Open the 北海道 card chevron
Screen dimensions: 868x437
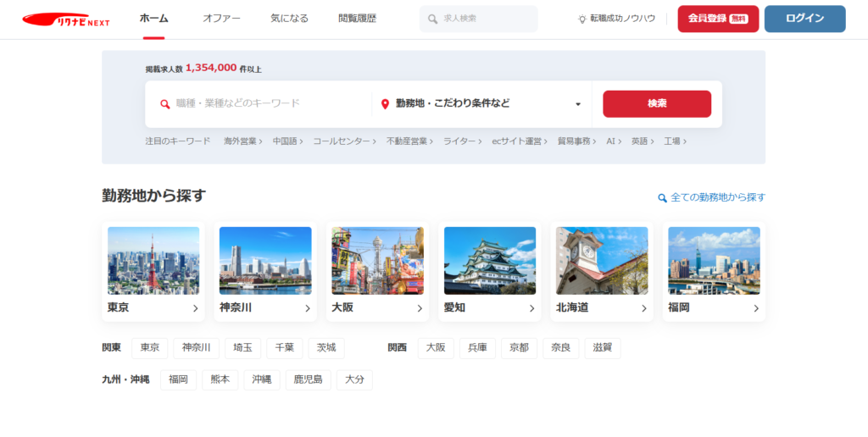643,308
